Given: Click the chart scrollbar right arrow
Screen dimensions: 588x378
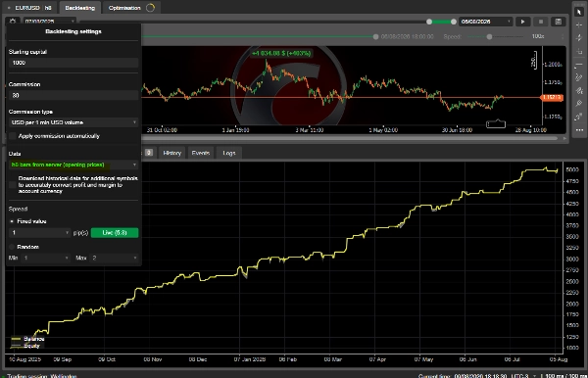Looking at the screenshot, I should tap(564, 138).
